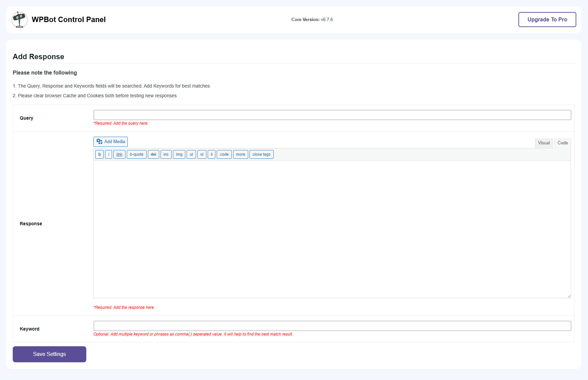This screenshot has width=588, height=380.
Task: Insert image with img button
Action: (179, 154)
